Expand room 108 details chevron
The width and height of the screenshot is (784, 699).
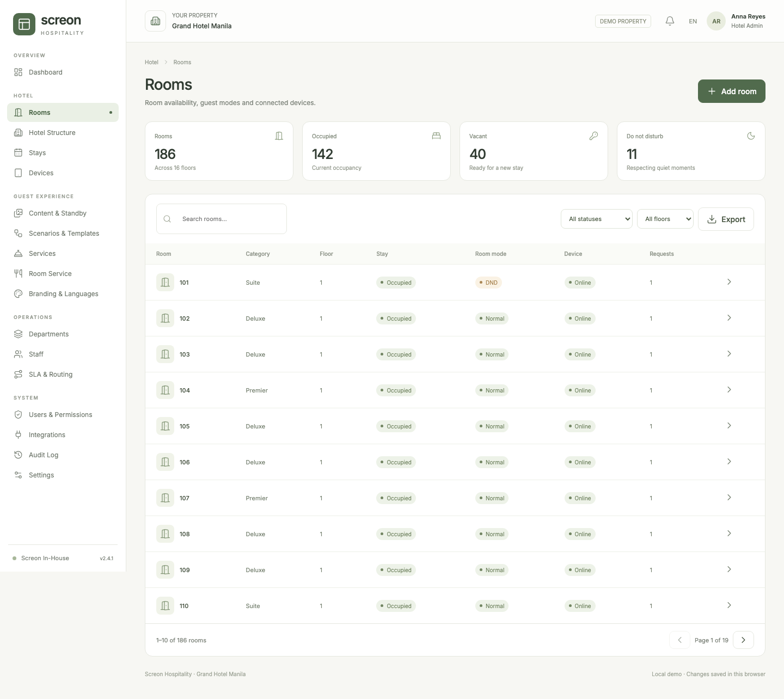pyautogui.click(x=729, y=534)
